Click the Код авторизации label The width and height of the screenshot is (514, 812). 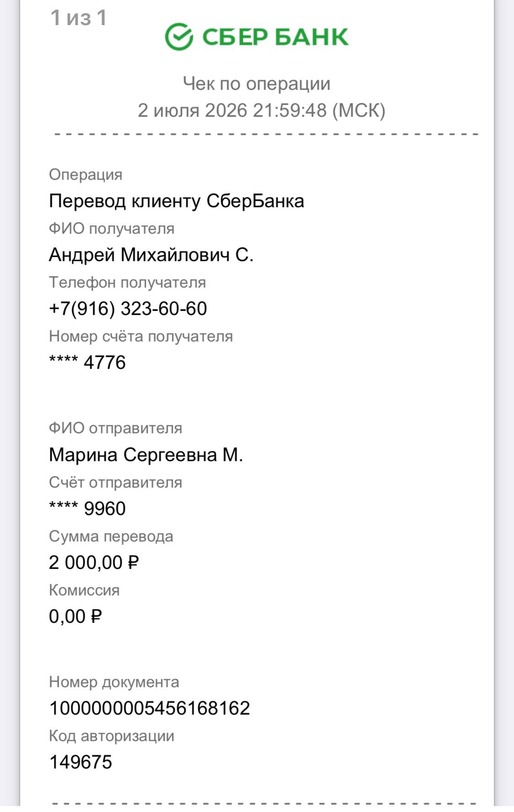coord(111,736)
